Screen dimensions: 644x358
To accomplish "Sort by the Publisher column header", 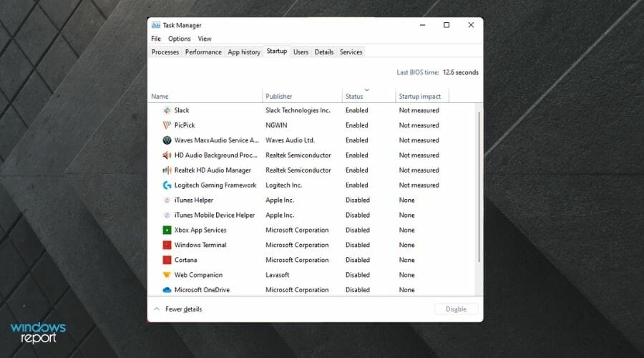I will click(x=302, y=96).
